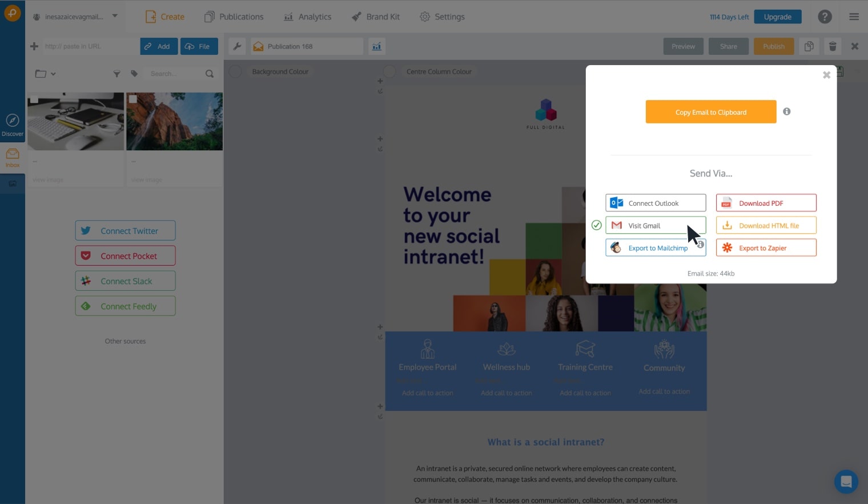Screen dimensions: 868x504
Task: Click the plus icon beside URL field
Action: 34,46
